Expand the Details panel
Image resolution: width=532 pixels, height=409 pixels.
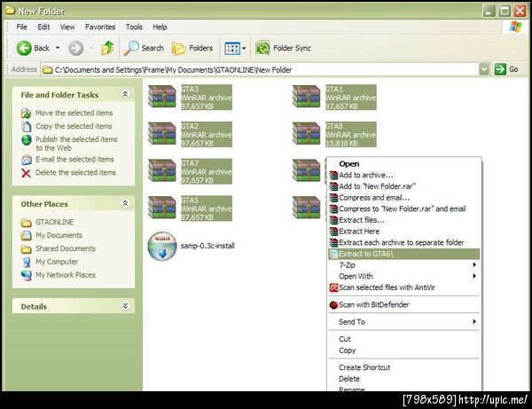tap(125, 306)
